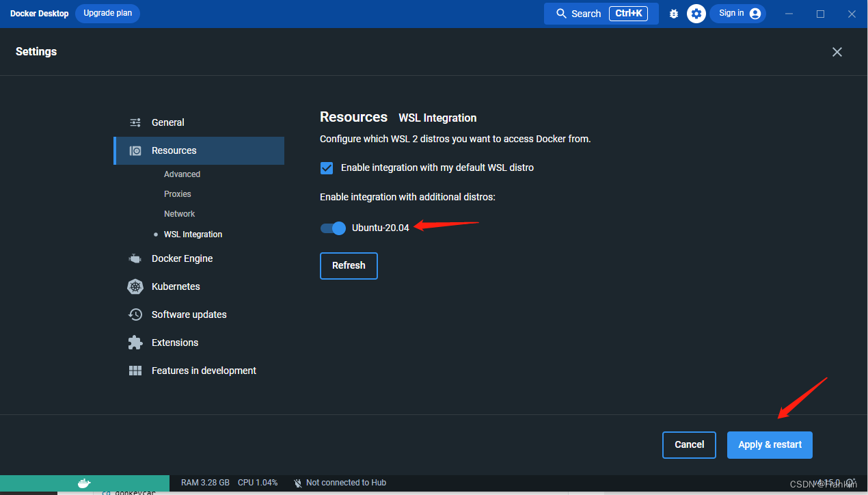This screenshot has width=868, height=495.
Task: Open the settings gear icon in title bar
Action: click(696, 13)
